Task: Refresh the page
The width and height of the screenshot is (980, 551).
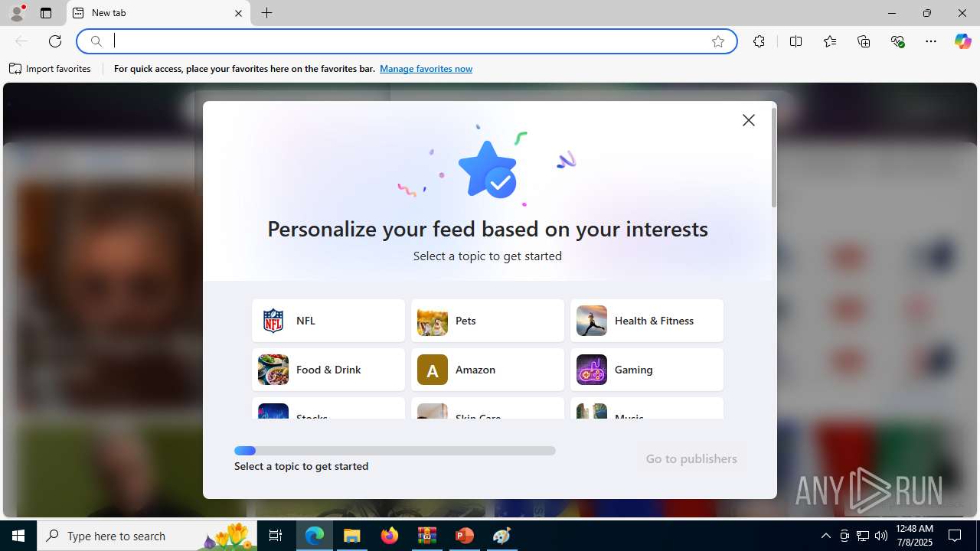Action: [x=55, y=41]
